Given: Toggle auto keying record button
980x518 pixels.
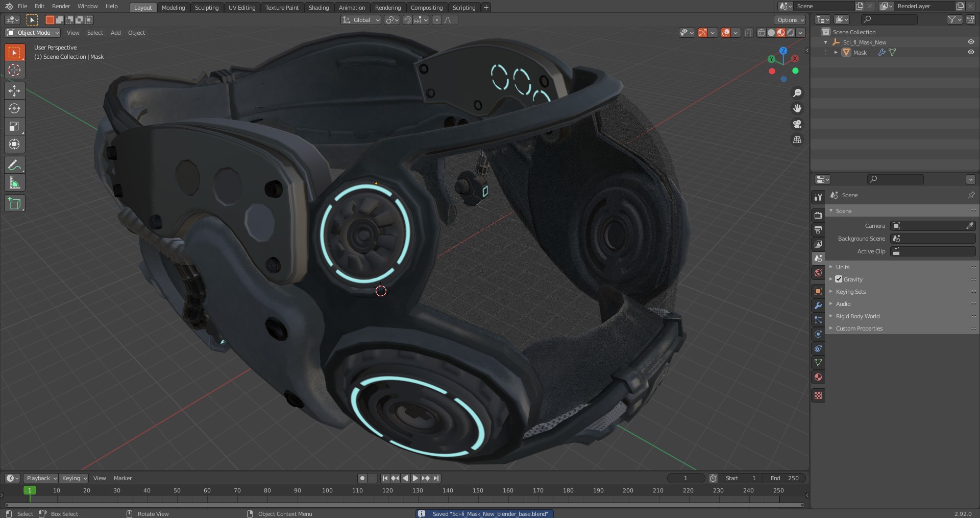Looking at the screenshot, I should point(362,478).
